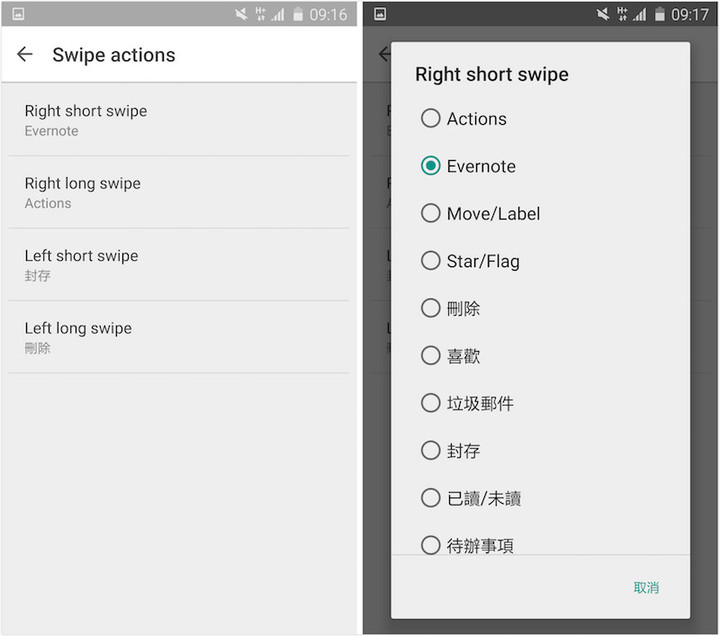Select the Evernote radio option
Viewport: 720px width, 636px height.
(x=431, y=166)
